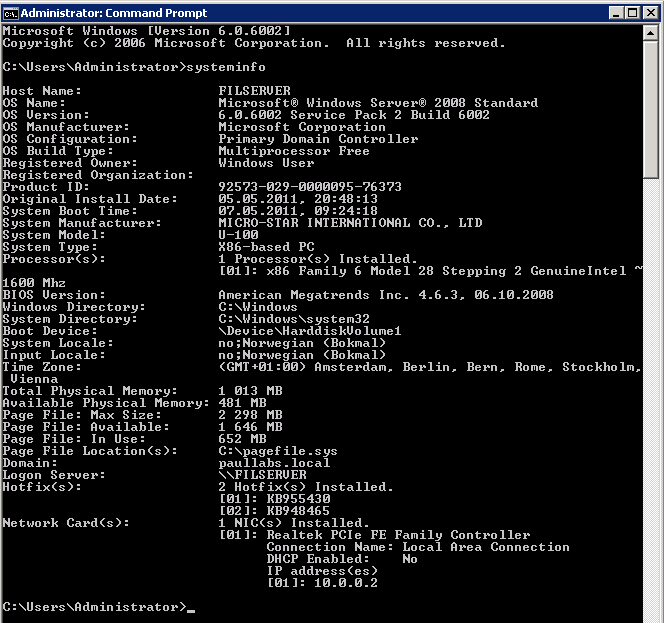Click the blinking cursor at the final prompt
The width and height of the screenshot is (664, 623).
pos(191,610)
